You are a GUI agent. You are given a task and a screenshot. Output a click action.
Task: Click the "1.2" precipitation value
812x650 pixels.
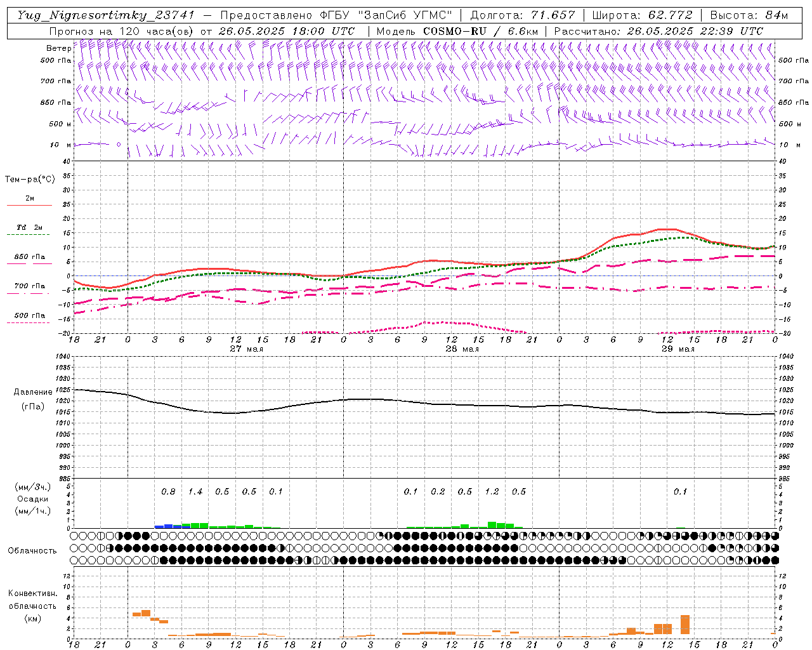[492, 492]
